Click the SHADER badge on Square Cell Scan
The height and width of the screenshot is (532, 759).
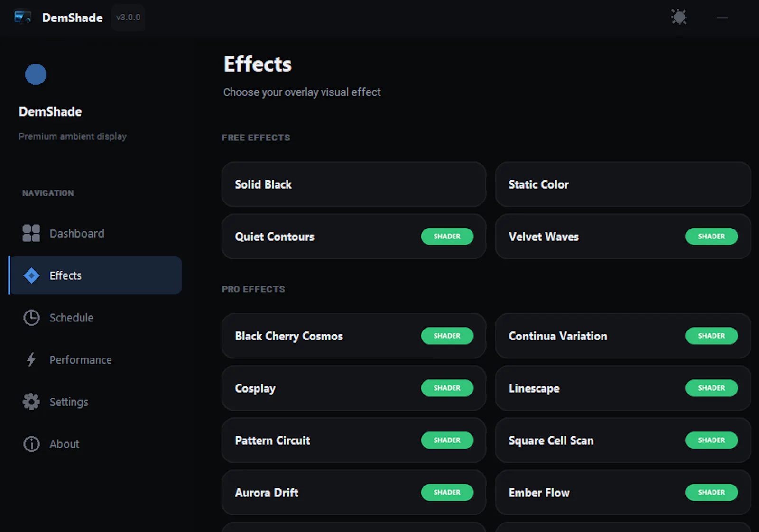point(711,440)
